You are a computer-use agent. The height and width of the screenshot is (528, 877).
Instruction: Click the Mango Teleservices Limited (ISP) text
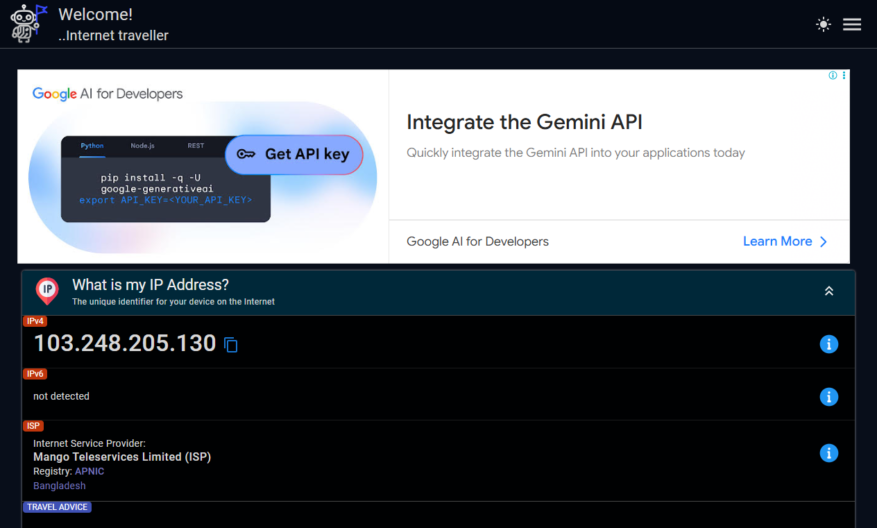point(122,457)
